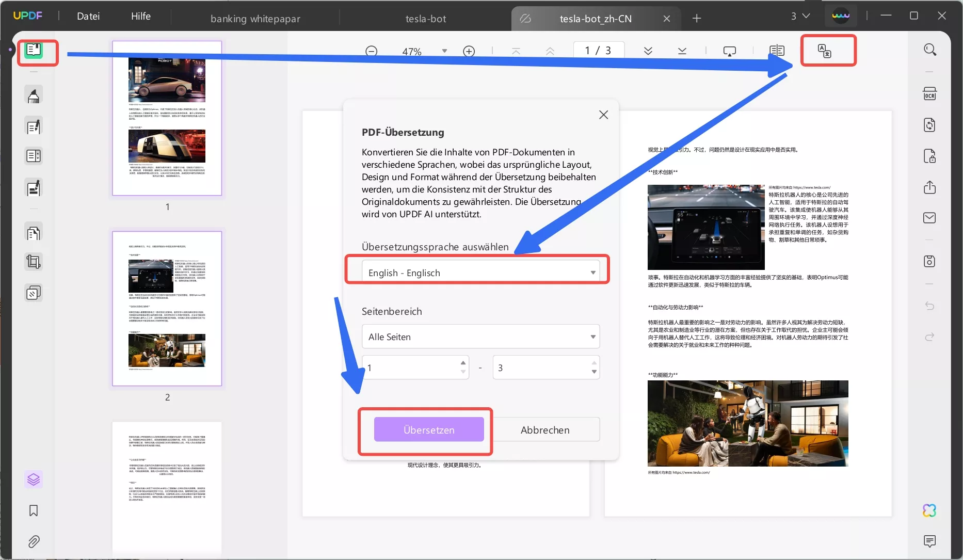The height and width of the screenshot is (560, 963).
Task: Select the highlighter comment tool
Action: (34, 95)
